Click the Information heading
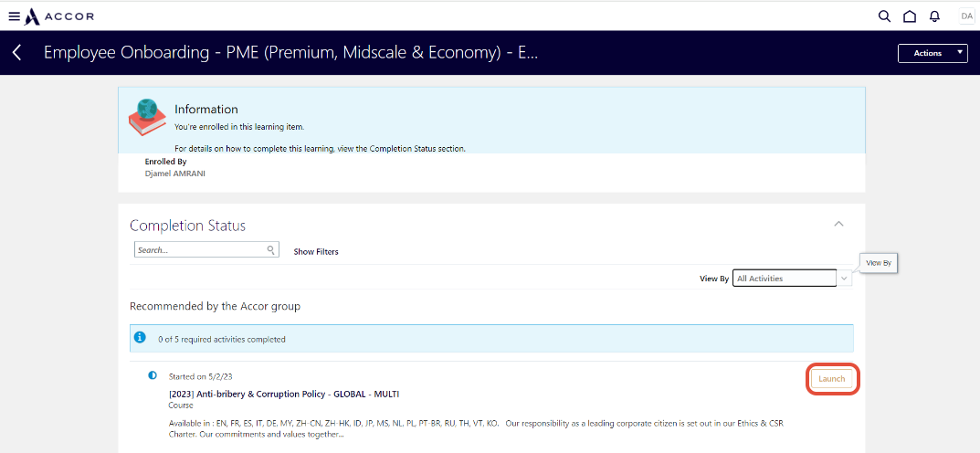 (x=206, y=110)
